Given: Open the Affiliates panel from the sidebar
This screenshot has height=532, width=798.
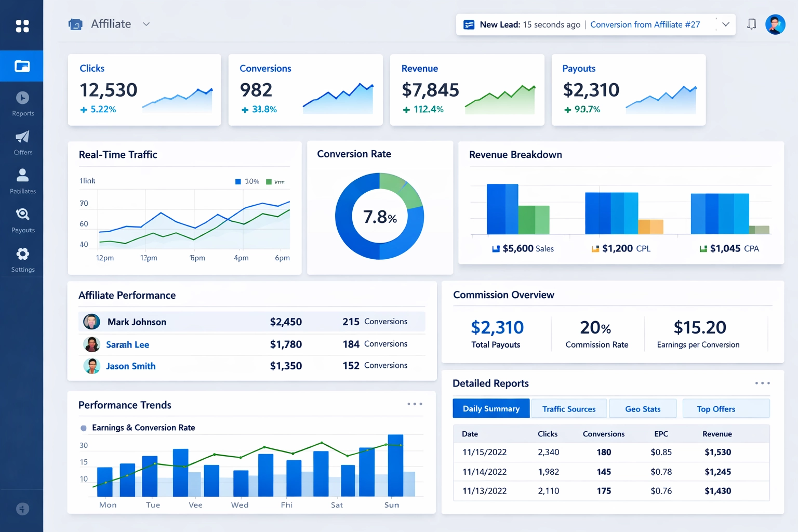Looking at the screenshot, I should tap(22, 179).
